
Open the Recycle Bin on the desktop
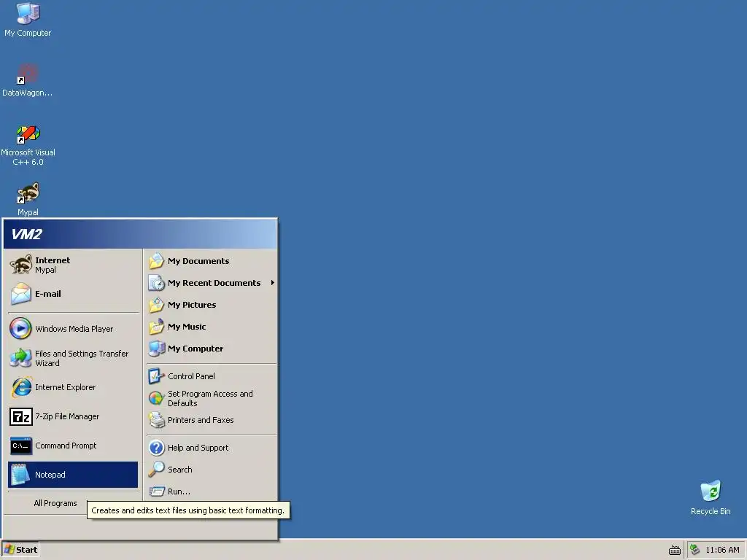click(711, 497)
